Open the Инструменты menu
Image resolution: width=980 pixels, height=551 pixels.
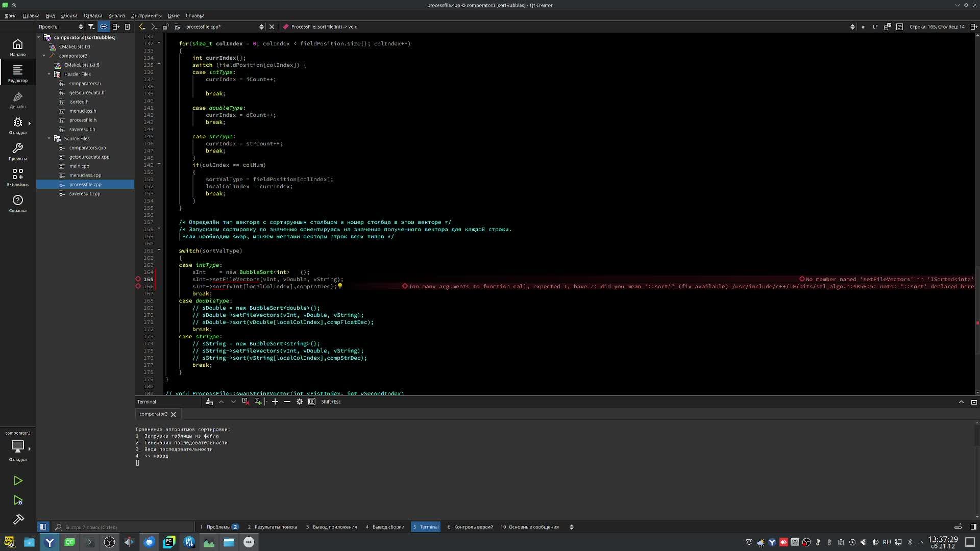point(146,15)
